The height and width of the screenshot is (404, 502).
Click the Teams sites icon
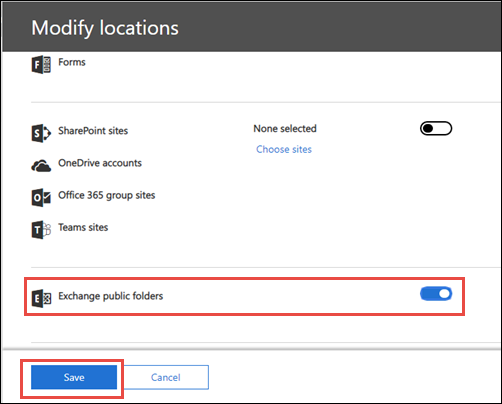(x=41, y=230)
